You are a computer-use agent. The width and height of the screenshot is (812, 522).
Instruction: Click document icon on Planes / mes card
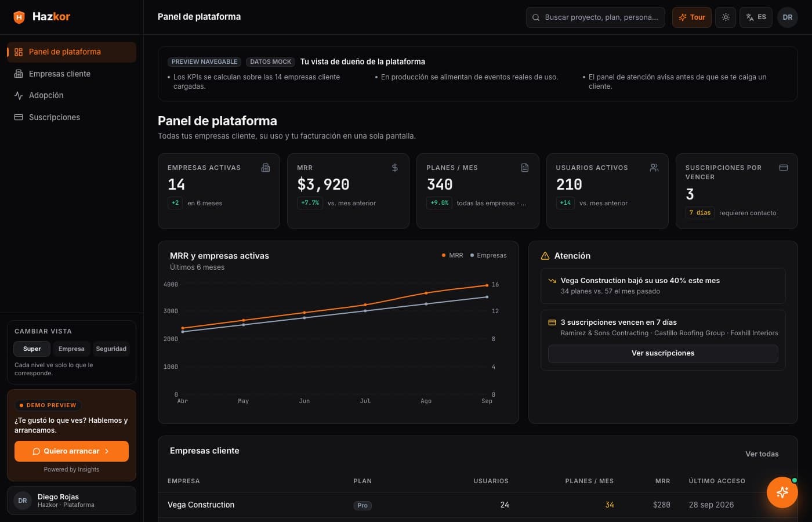[x=525, y=168]
